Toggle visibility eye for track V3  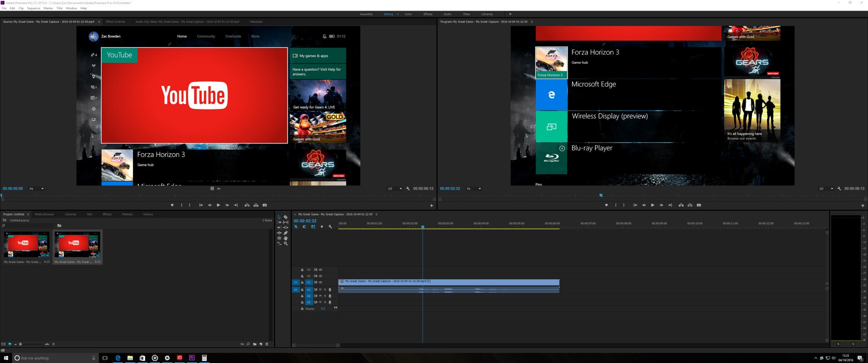[x=320, y=270]
